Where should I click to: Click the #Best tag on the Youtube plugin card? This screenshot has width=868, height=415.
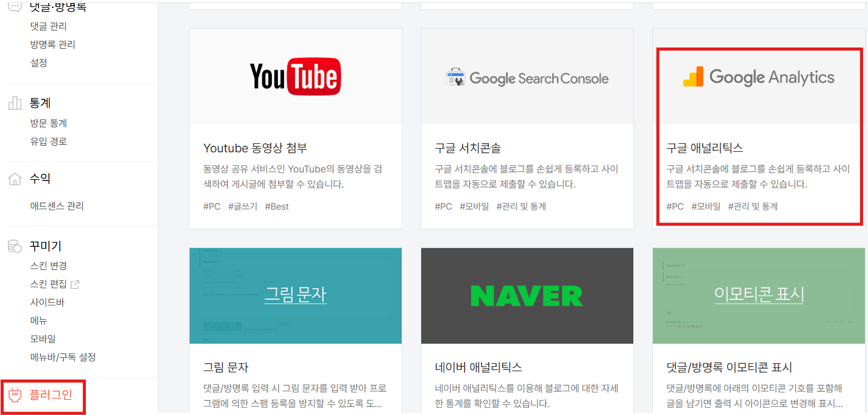(x=277, y=206)
